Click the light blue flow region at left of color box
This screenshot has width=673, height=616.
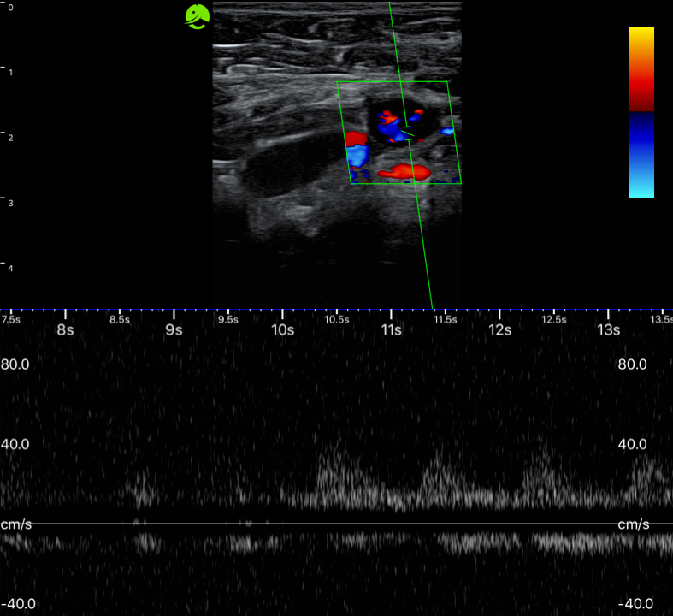coord(357,156)
